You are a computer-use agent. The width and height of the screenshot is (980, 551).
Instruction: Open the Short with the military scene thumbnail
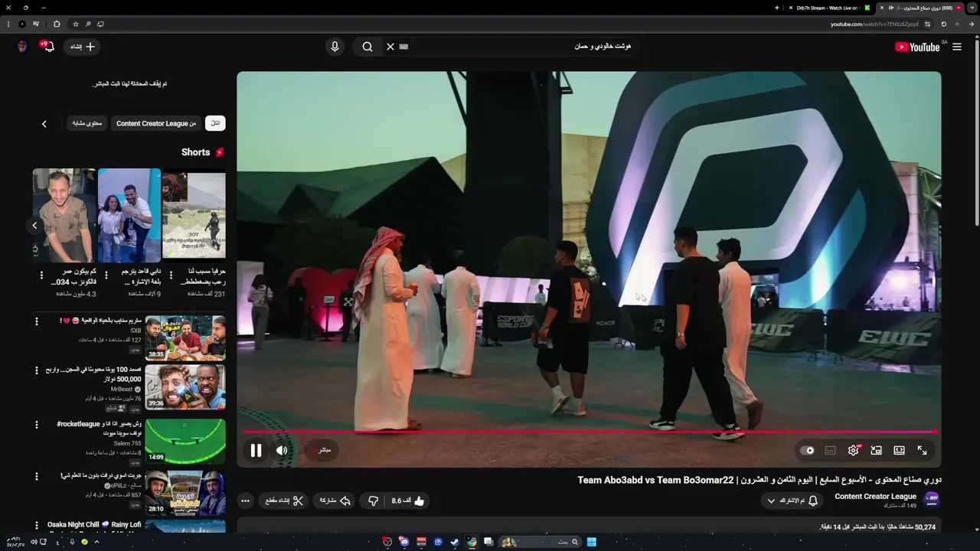coord(194,214)
